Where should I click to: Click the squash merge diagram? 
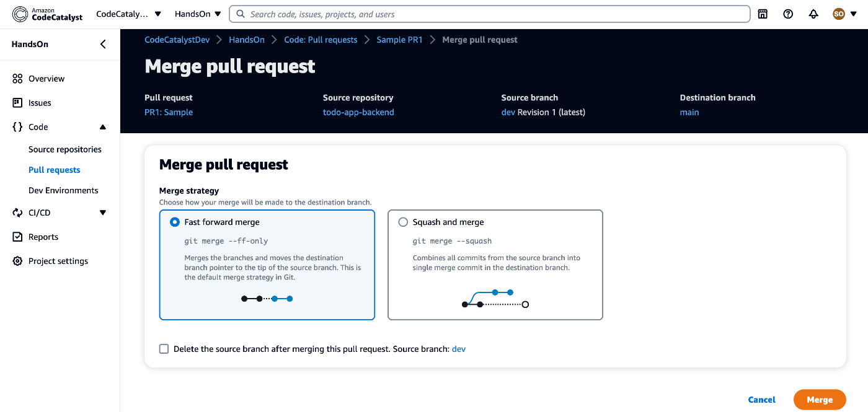click(x=495, y=298)
